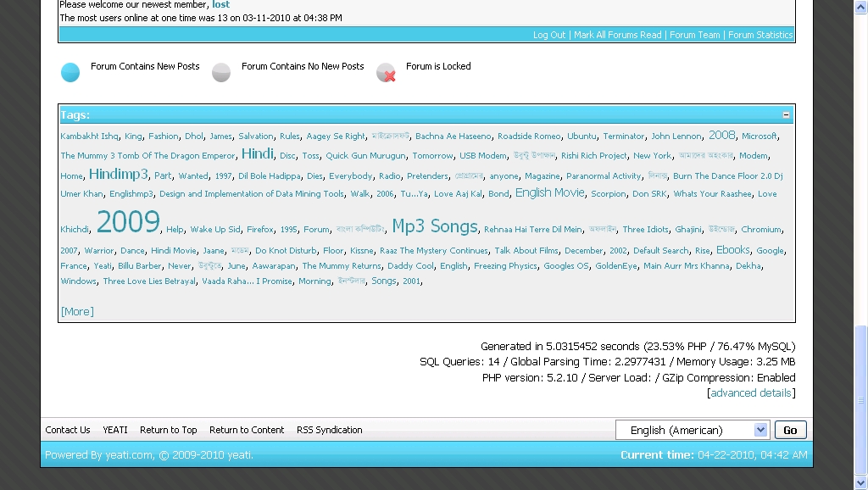Click the locked forum icon
This screenshot has height=490, width=868.
[x=386, y=73]
